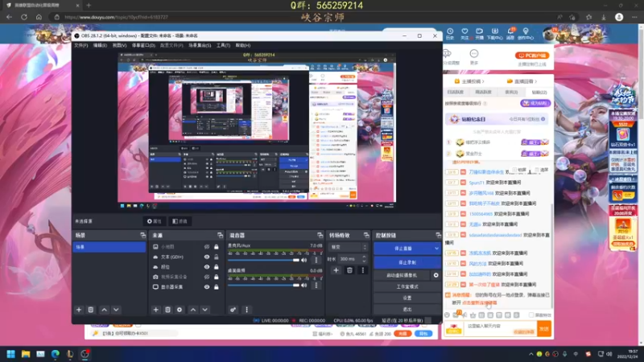Toggle eye on third source row
Screen dimensions: 644x362
coord(207,267)
